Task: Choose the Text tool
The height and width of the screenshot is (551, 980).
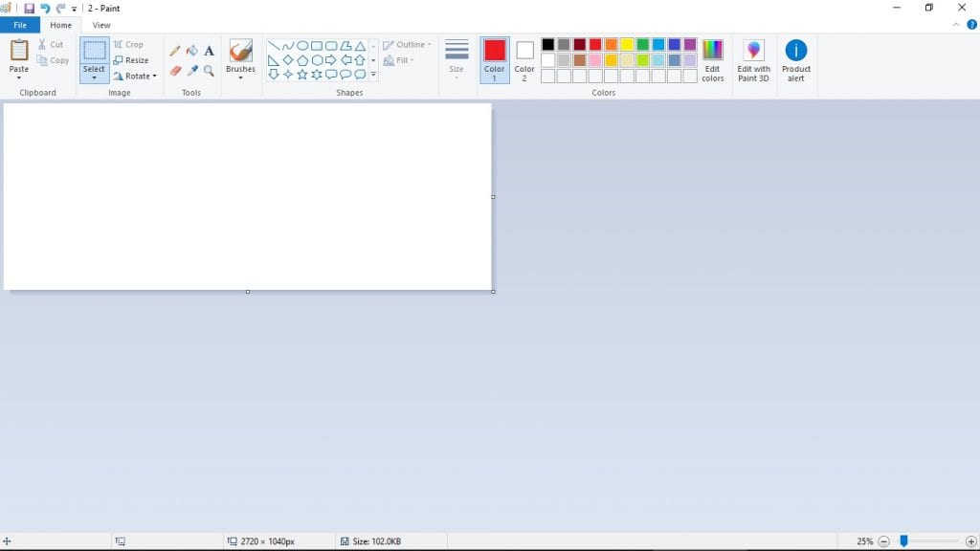Action: tap(209, 51)
